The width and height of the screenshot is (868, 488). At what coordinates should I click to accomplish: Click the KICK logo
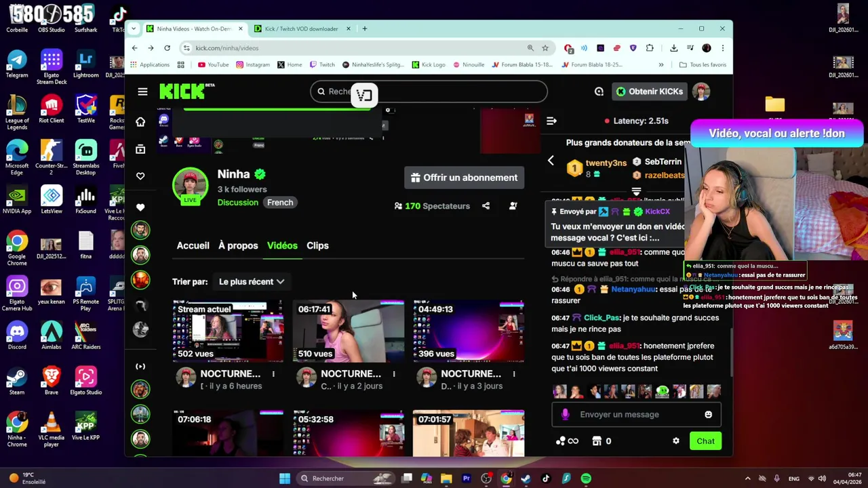186,91
